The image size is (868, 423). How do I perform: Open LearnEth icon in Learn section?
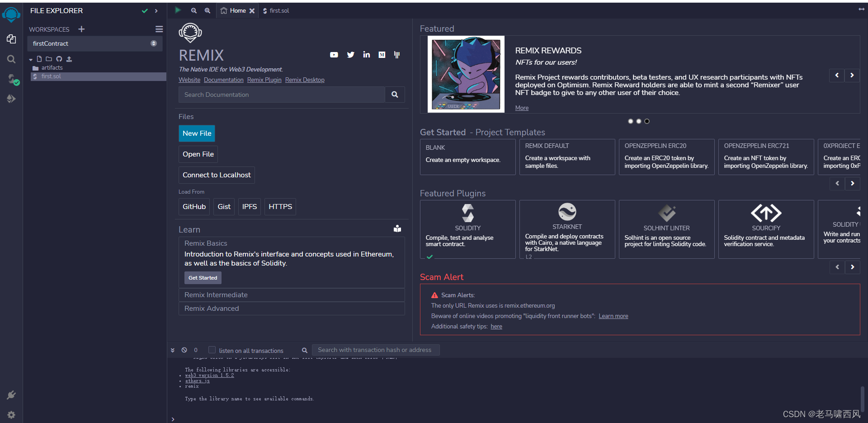(x=397, y=229)
